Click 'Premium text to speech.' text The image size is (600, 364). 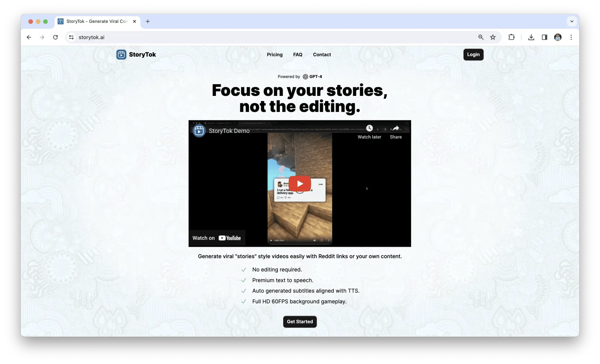tap(283, 280)
